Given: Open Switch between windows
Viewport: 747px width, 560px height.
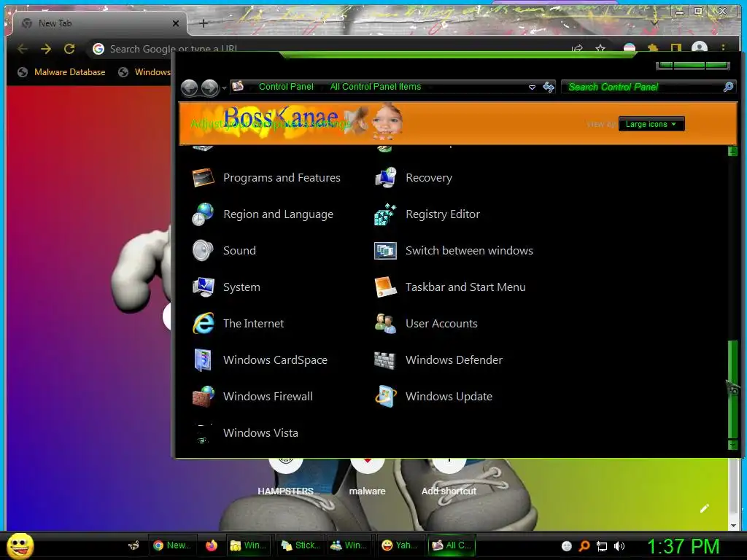Looking at the screenshot, I should click(454, 251).
